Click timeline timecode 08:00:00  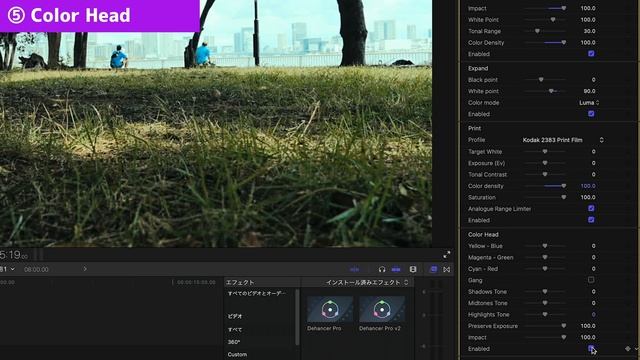click(x=36, y=269)
